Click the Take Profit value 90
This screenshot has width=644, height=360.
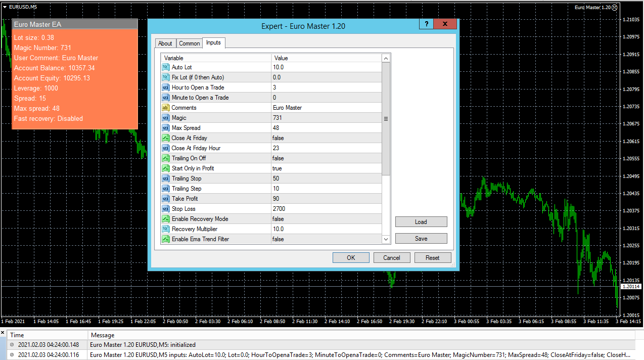(276, 199)
